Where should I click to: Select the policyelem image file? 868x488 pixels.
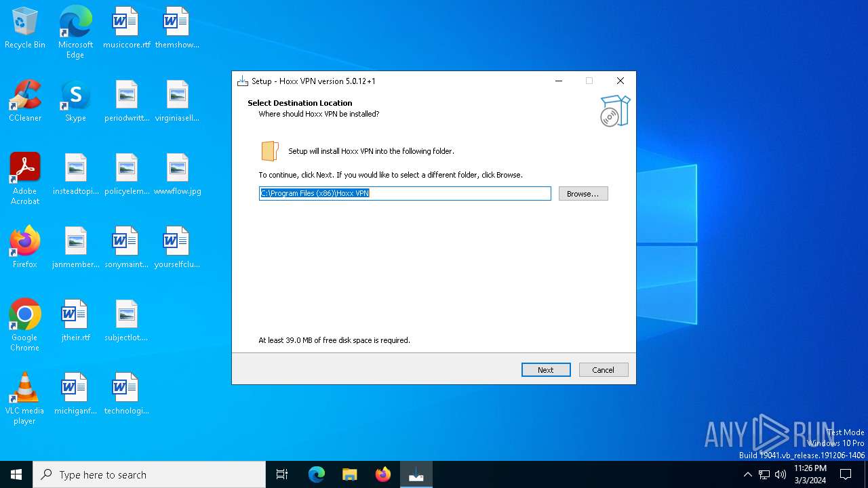coord(126,175)
